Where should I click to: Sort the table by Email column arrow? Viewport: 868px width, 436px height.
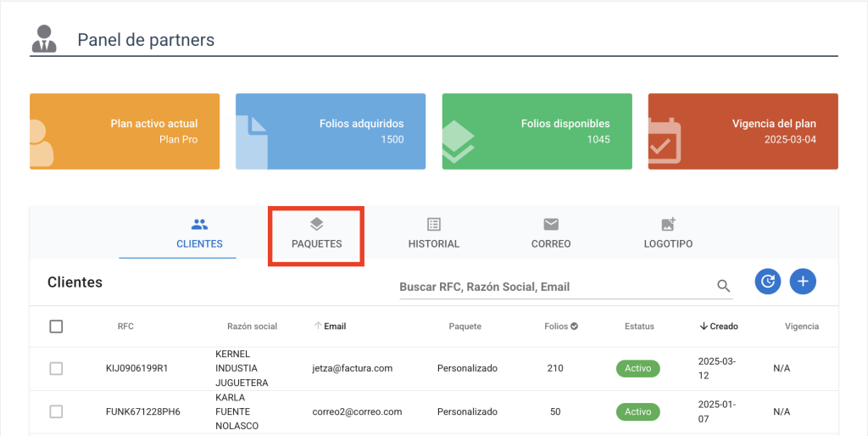coord(318,327)
